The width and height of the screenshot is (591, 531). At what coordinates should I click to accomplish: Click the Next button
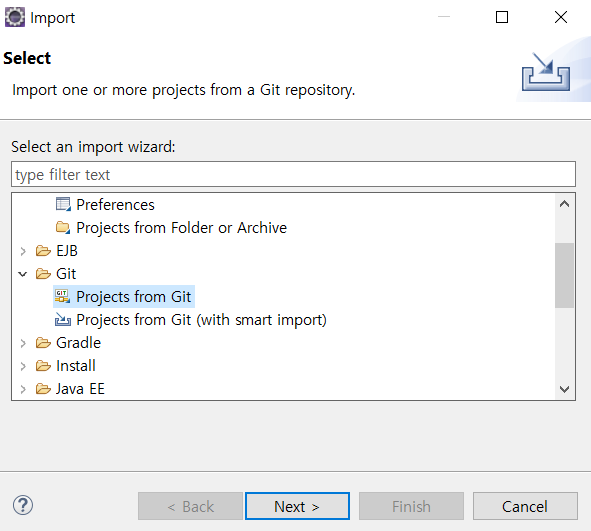297,506
